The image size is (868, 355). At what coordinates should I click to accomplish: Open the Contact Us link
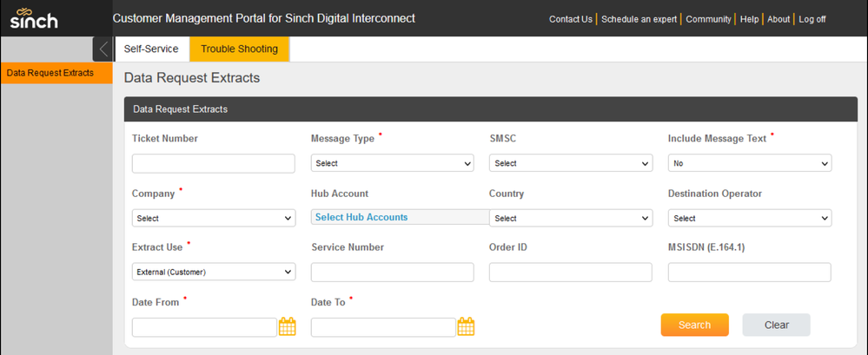[x=571, y=19]
